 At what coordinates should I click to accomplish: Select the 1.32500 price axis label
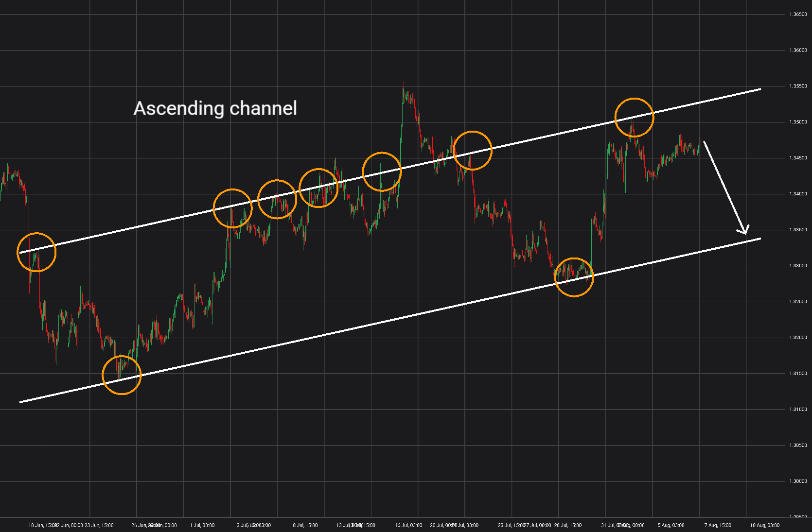tap(798, 302)
